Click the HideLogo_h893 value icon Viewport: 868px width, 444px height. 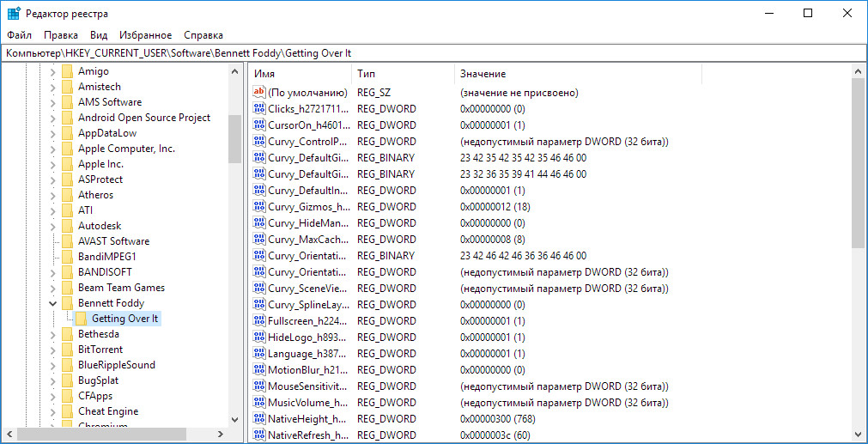pos(258,338)
